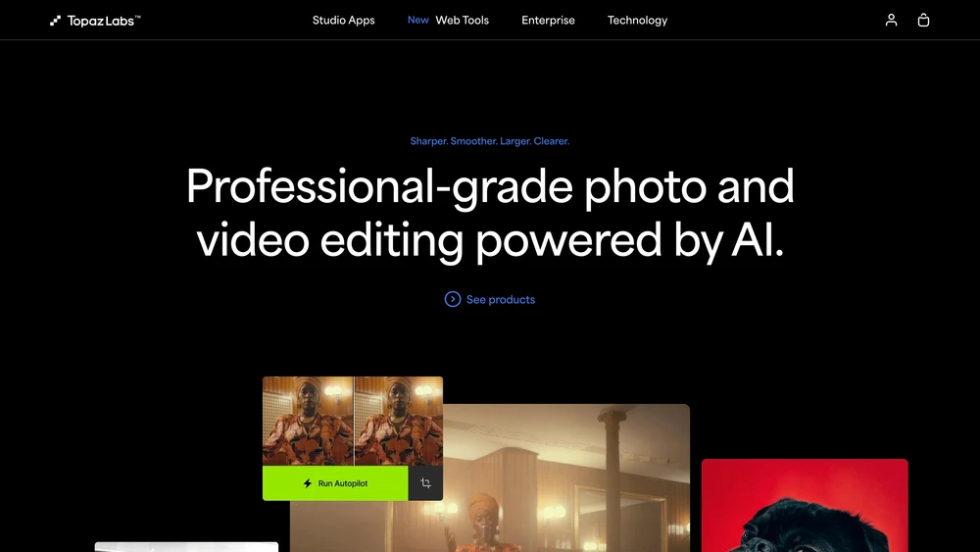Screen dimensions: 980x552
Task: Open the Web Tools menu
Action: [x=462, y=20]
